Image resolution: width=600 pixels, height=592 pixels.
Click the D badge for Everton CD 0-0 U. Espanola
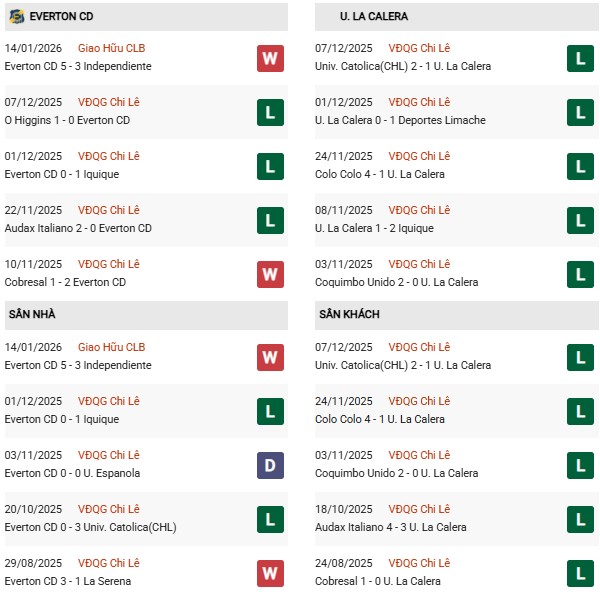coord(270,465)
